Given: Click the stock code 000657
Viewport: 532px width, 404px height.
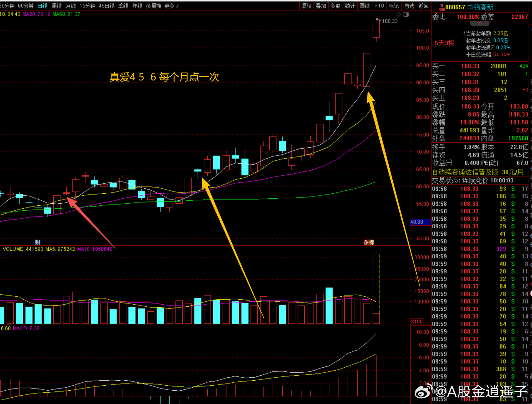Looking at the screenshot, I should pyautogui.click(x=455, y=7).
